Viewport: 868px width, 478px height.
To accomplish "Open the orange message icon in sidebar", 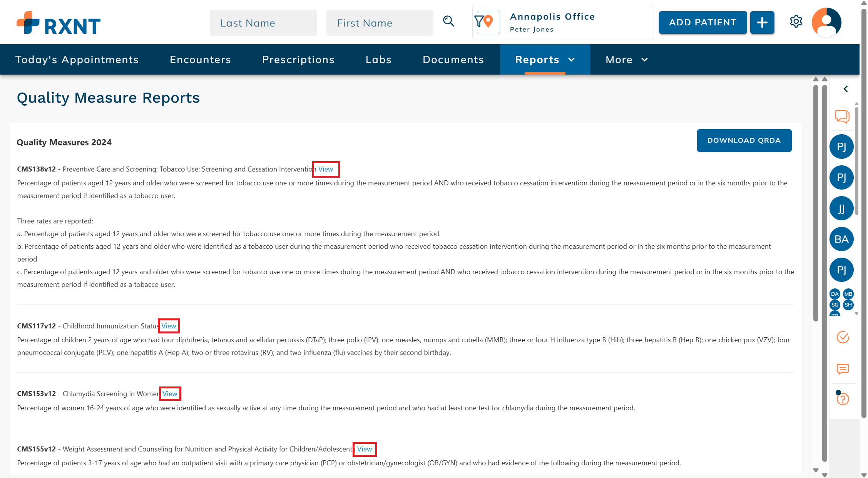I will point(843,369).
